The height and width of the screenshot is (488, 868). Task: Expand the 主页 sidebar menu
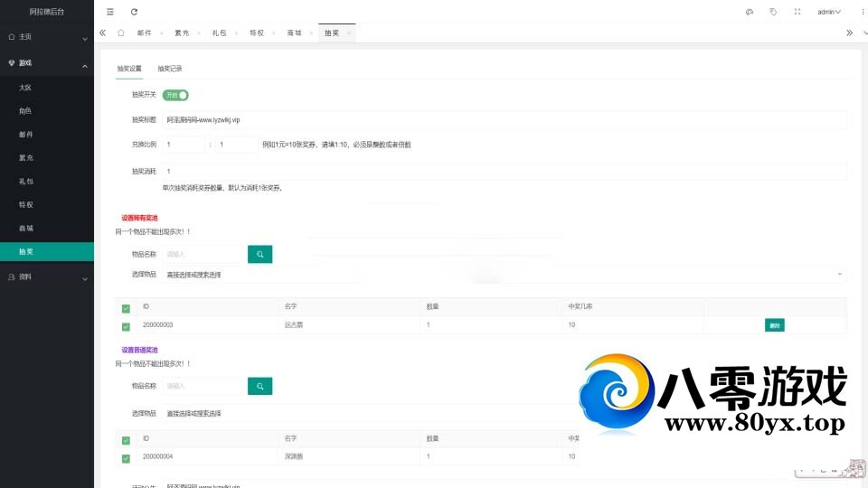(x=47, y=37)
